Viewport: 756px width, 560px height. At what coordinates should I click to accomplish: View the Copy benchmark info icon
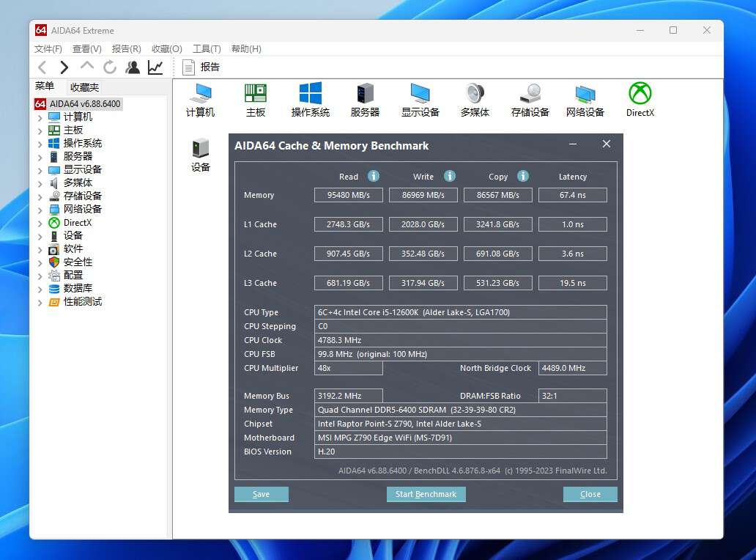tap(522, 176)
